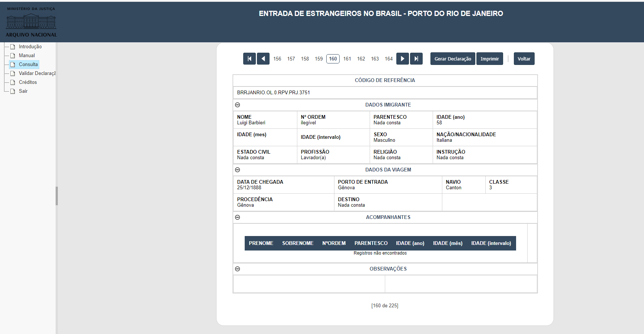Open Introdução in the sidebar
The image size is (644, 334).
point(30,47)
